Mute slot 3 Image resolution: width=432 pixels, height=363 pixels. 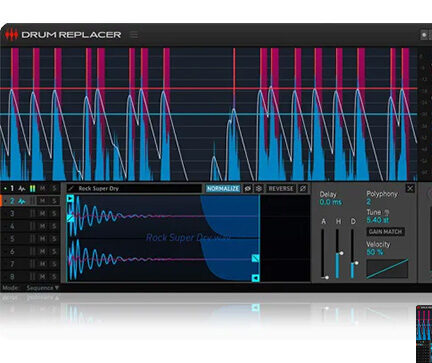[x=42, y=214]
